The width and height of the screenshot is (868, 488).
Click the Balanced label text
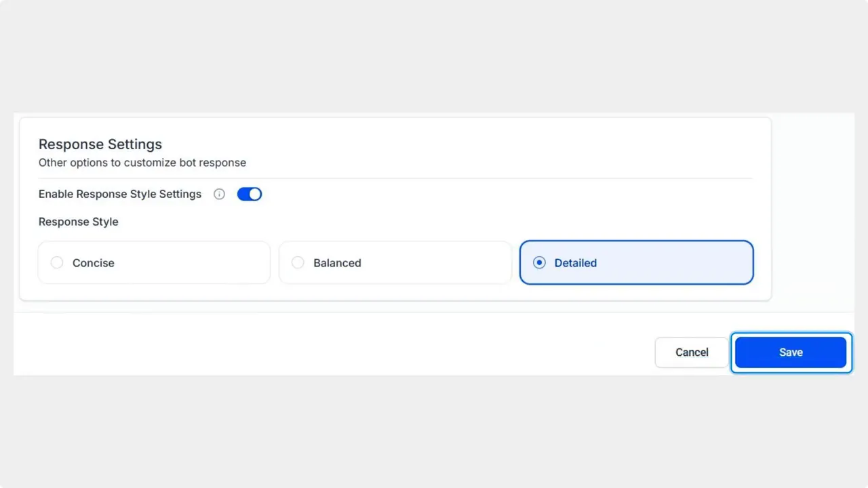337,263
